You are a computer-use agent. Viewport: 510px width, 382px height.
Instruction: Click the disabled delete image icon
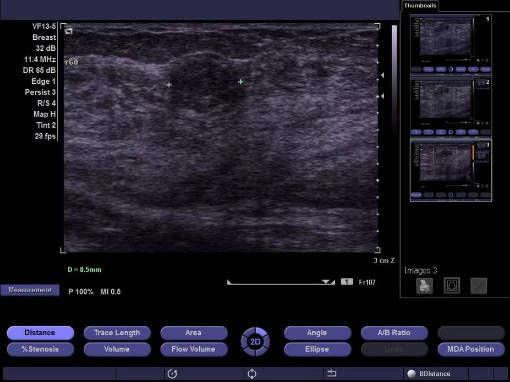[479, 286]
